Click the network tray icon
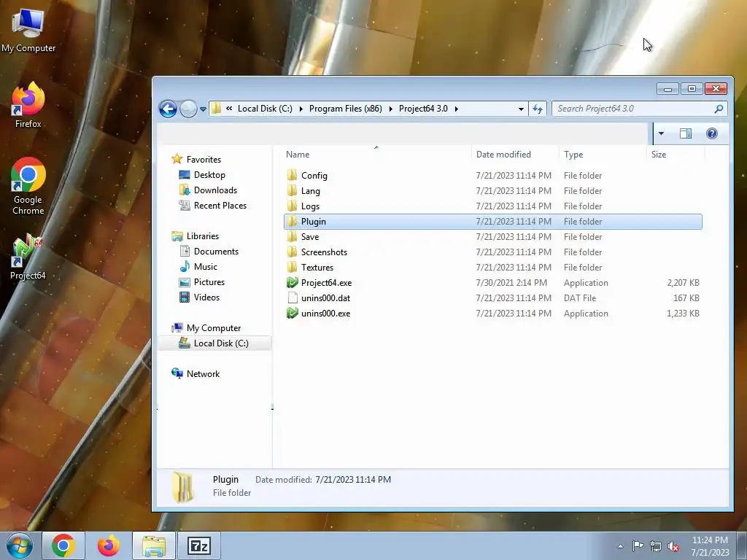This screenshot has width=747, height=560. pos(656,547)
